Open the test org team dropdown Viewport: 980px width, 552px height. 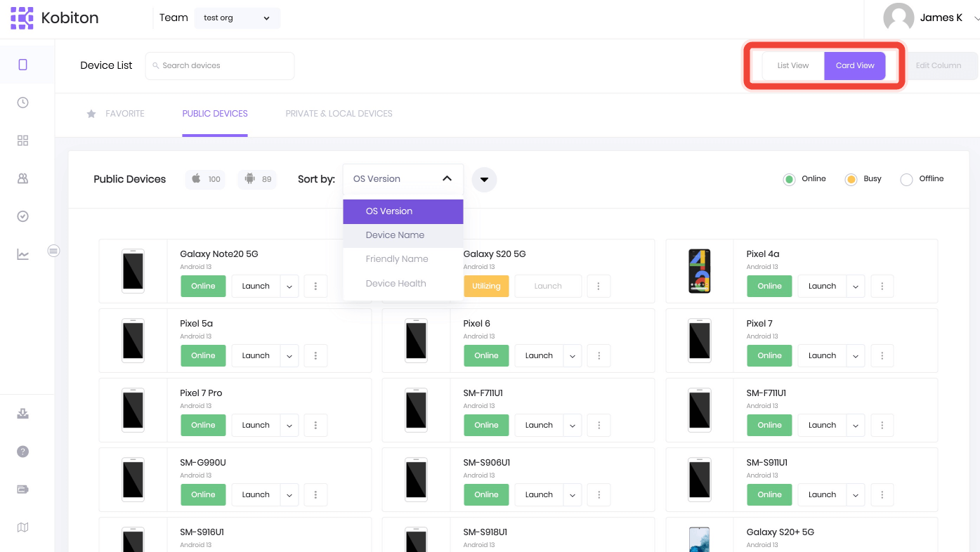click(237, 18)
